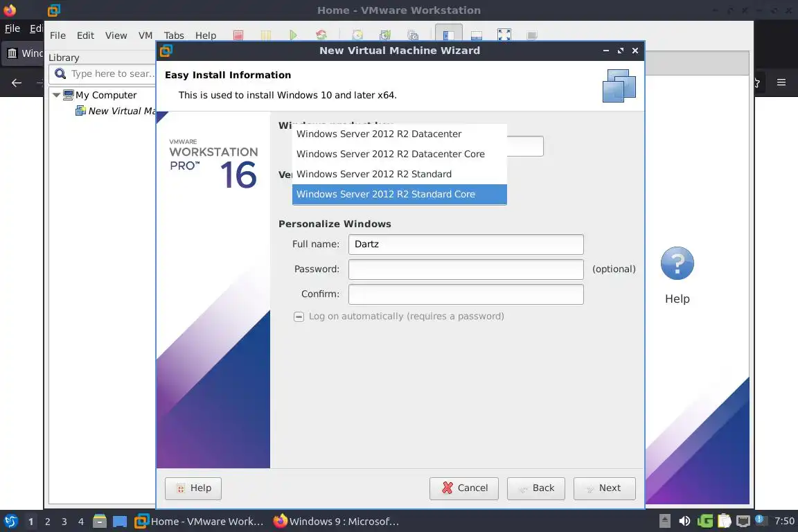This screenshot has height=532, width=798.
Task: Toggle the show library sidebar icon
Action: 448,35
